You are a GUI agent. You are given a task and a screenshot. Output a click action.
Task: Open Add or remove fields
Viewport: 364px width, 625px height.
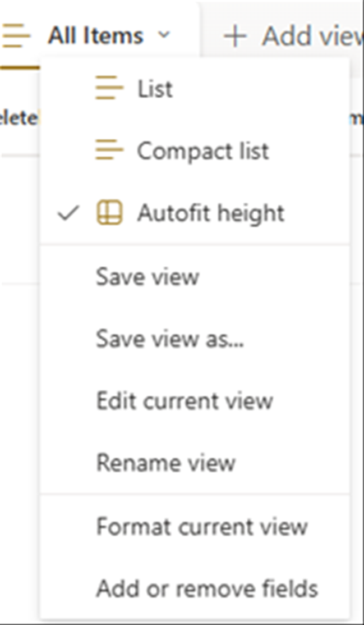coord(195,588)
